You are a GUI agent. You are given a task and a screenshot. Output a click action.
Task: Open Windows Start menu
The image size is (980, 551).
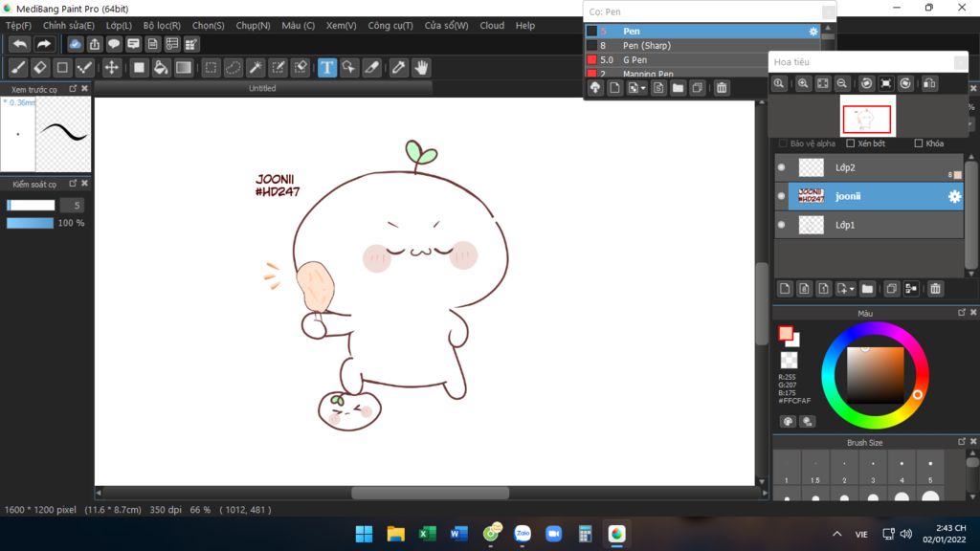pos(364,534)
